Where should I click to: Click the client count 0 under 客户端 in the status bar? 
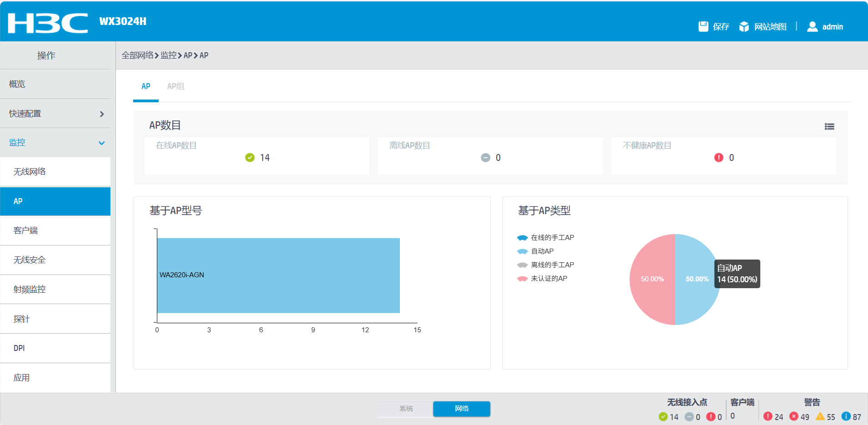tap(733, 416)
